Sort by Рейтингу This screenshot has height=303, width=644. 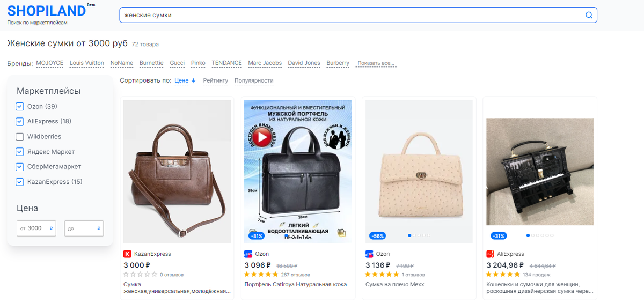(x=216, y=80)
